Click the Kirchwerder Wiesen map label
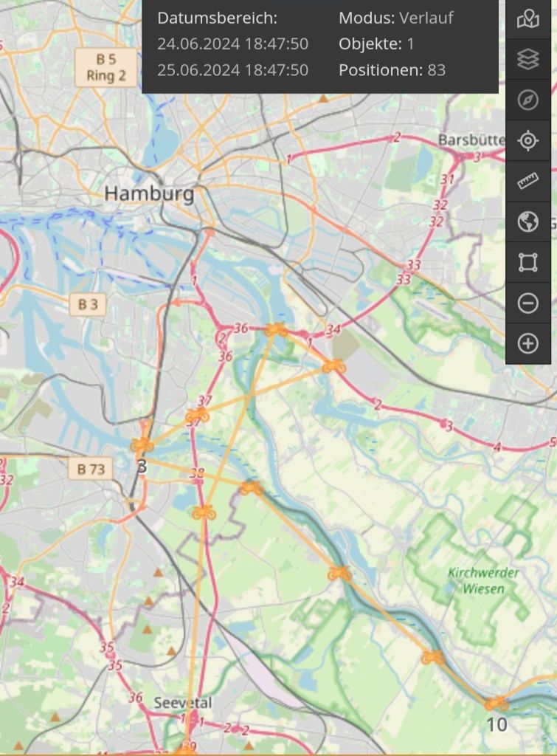 tap(483, 580)
